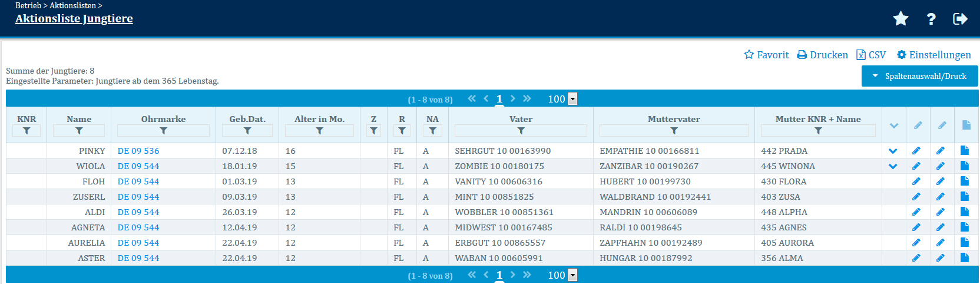Export table with CSV link

871,55
